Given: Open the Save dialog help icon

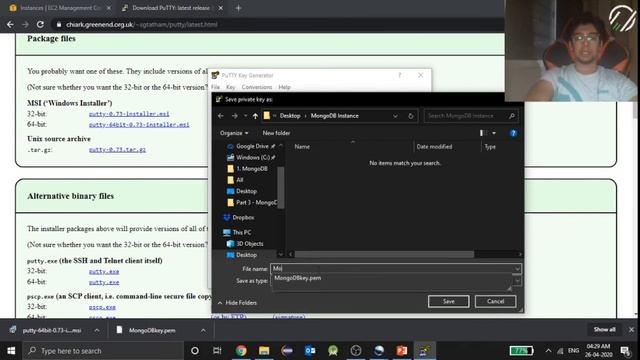Looking at the screenshot, I should 513,133.
